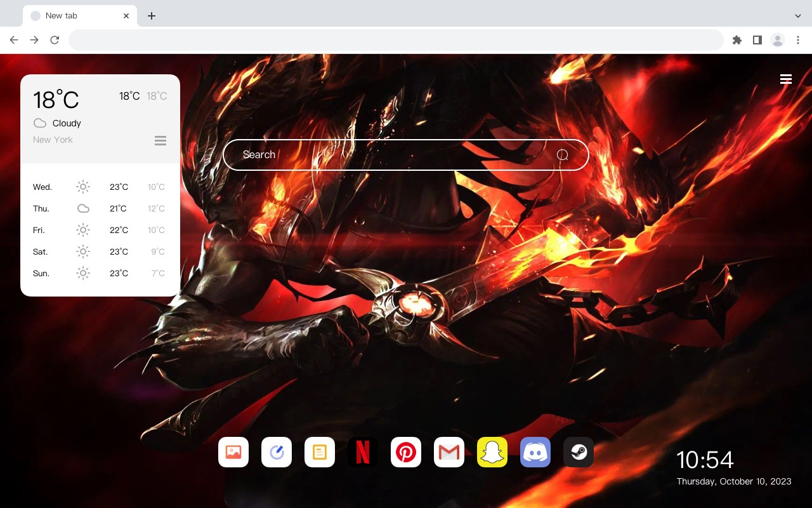Open the blue circular checkmark shortcut icon
The width and height of the screenshot is (812, 508).
coord(277,452)
